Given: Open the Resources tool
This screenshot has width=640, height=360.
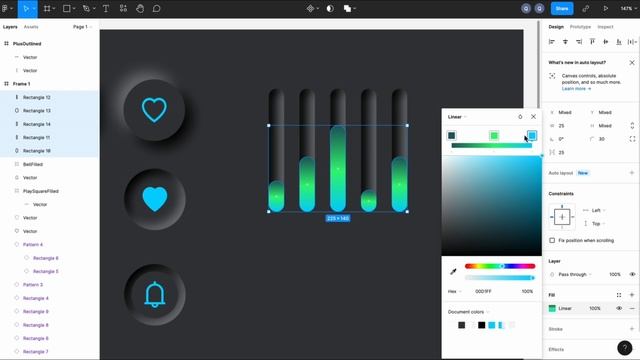Looking at the screenshot, I should click(x=123, y=9).
